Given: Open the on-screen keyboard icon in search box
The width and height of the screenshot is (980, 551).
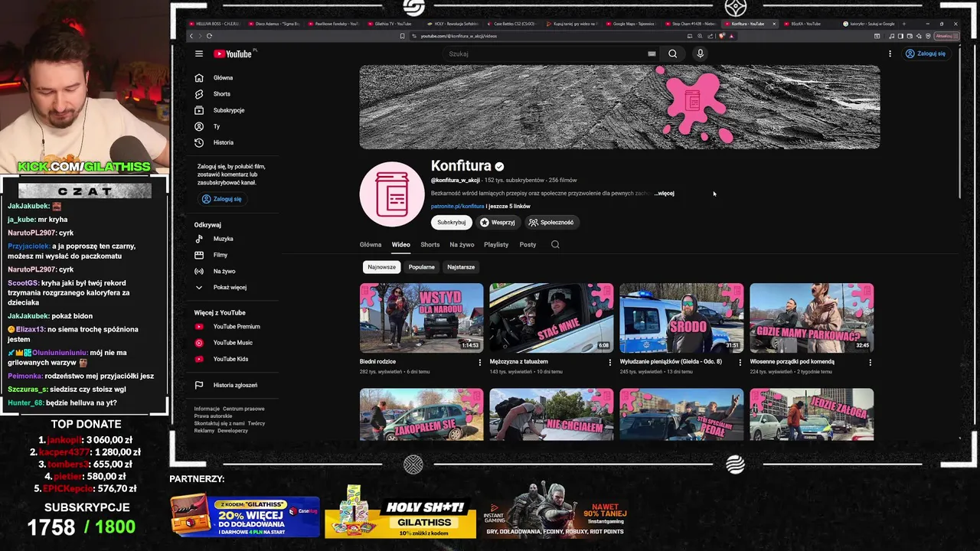Looking at the screenshot, I should [652, 54].
